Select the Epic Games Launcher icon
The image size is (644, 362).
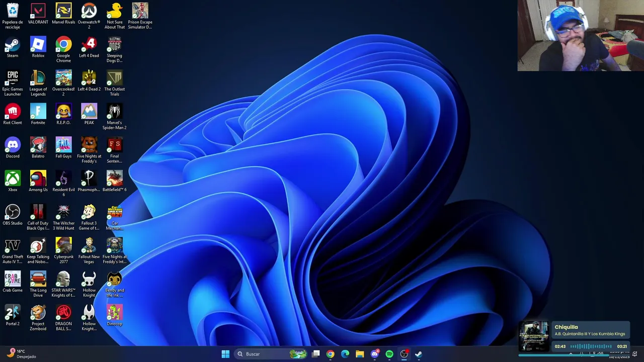tap(13, 83)
